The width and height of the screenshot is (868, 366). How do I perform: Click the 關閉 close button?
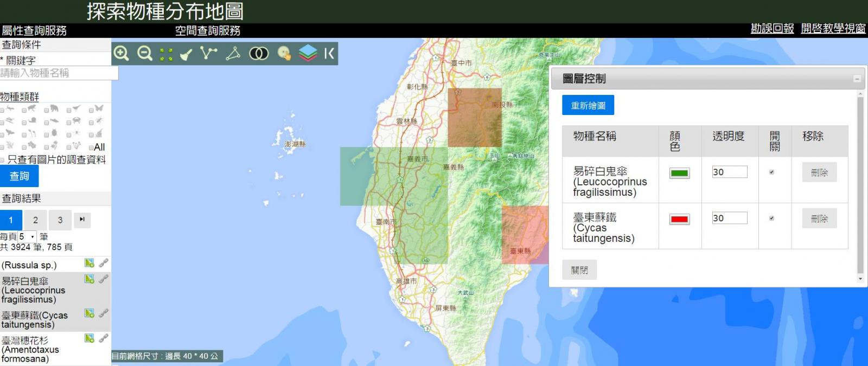point(579,270)
